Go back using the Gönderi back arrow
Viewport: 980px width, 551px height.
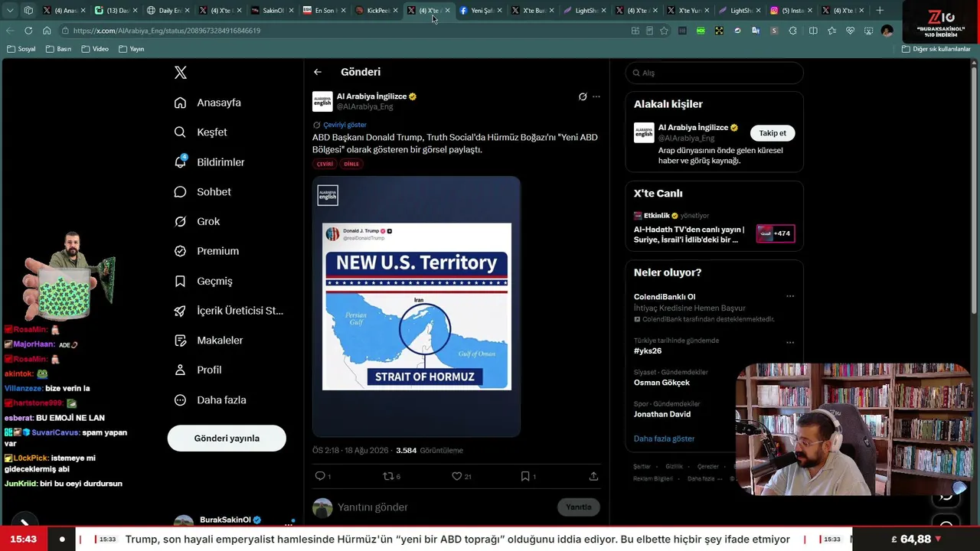[318, 72]
